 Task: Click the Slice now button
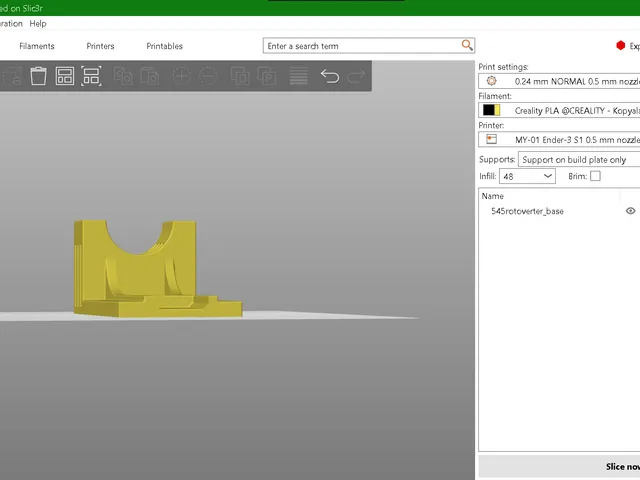[559, 467]
